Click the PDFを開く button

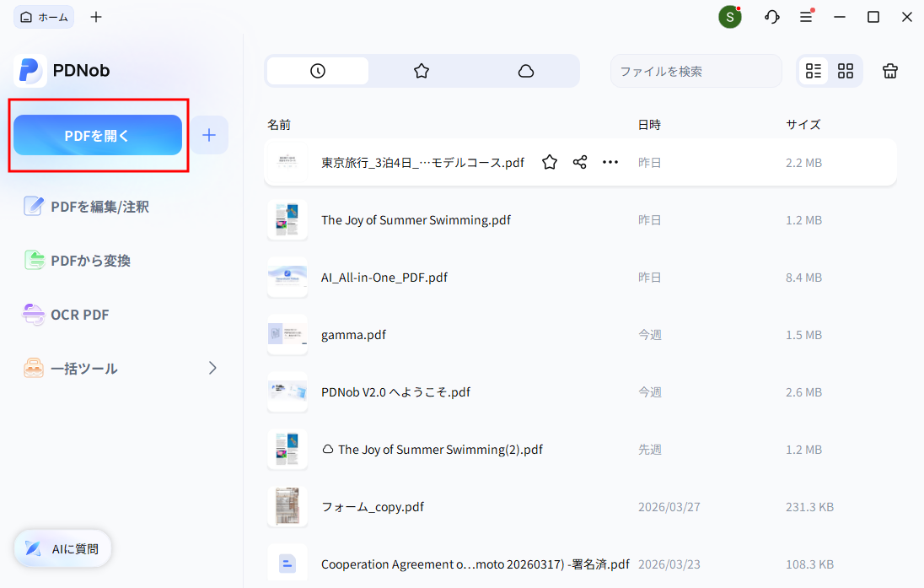[97, 134]
